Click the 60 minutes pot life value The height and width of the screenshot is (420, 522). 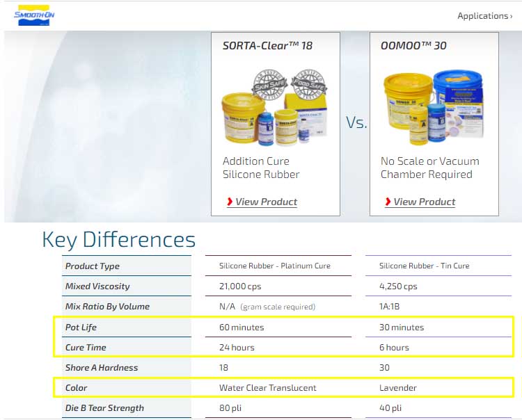pos(242,328)
